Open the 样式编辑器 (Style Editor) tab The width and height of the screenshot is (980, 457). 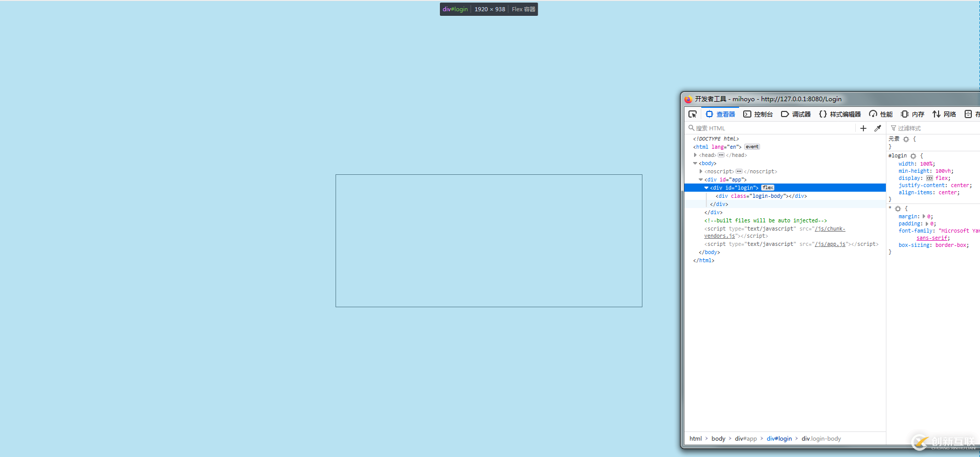point(840,114)
